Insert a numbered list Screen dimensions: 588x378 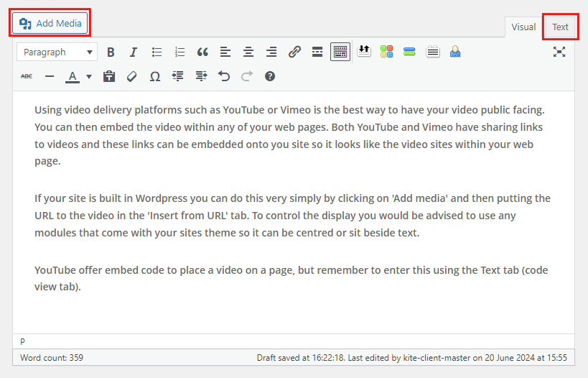pyautogui.click(x=179, y=52)
